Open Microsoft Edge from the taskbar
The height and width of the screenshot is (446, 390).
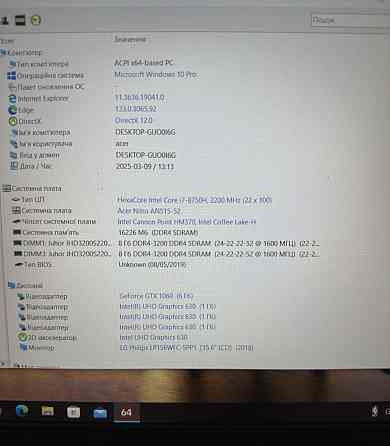[22, 411]
